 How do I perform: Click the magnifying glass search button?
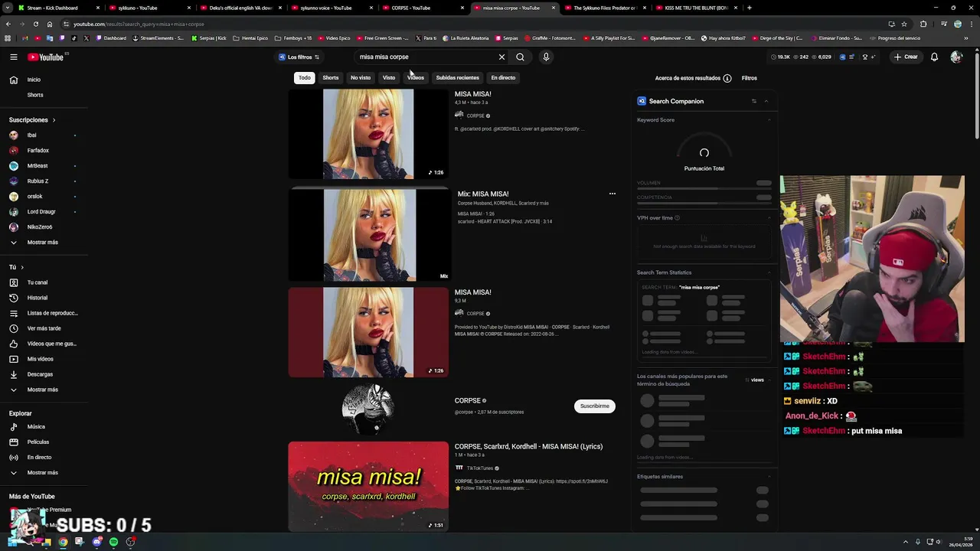click(520, 57)
